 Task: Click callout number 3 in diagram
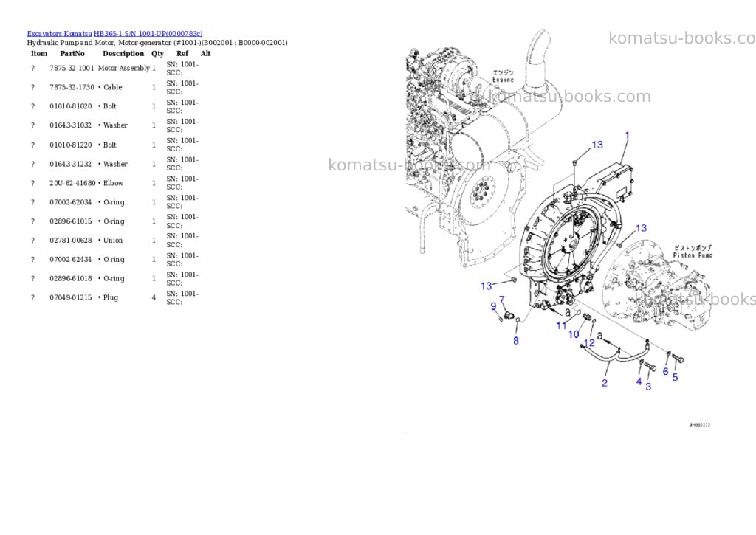(648, 387)
